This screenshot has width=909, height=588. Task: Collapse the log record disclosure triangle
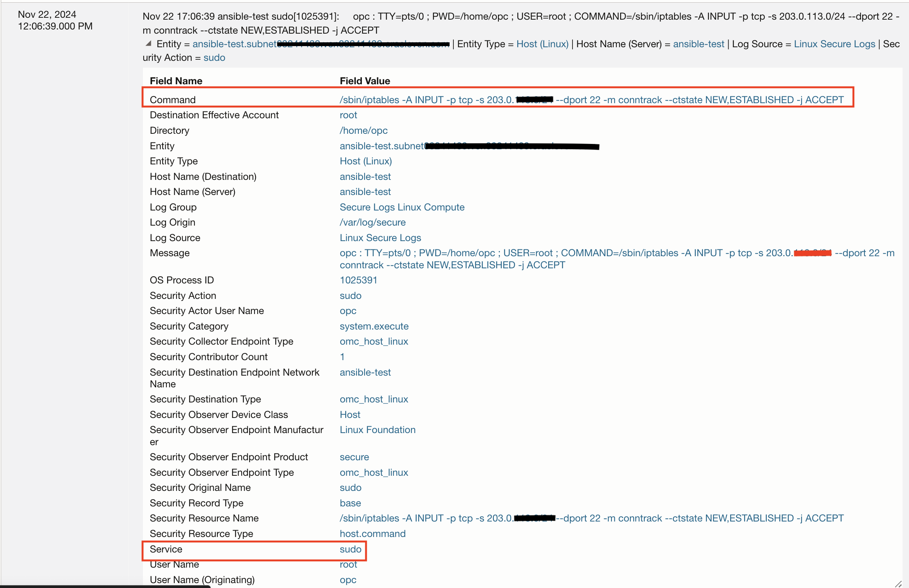[x=148, y=43]
